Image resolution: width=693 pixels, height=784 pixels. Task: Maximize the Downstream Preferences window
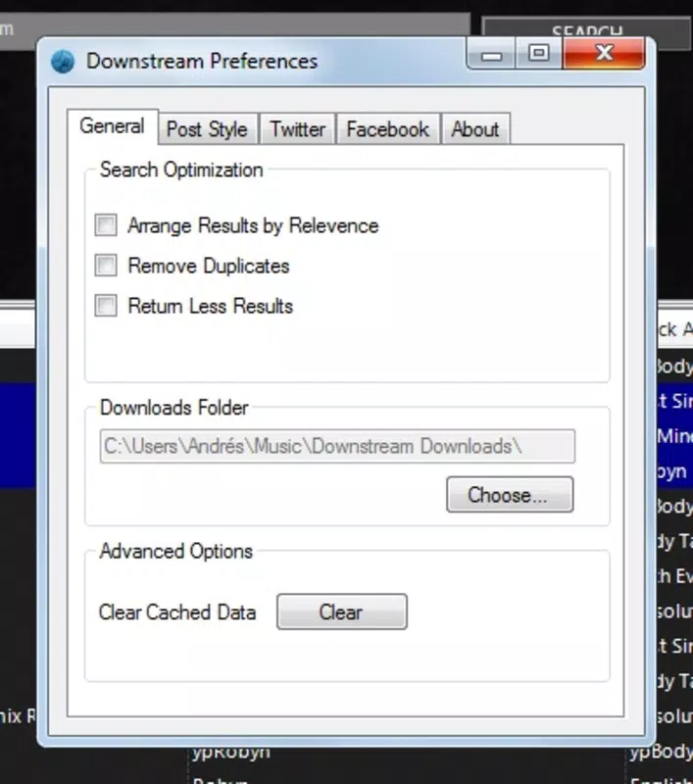coord(538,54)
